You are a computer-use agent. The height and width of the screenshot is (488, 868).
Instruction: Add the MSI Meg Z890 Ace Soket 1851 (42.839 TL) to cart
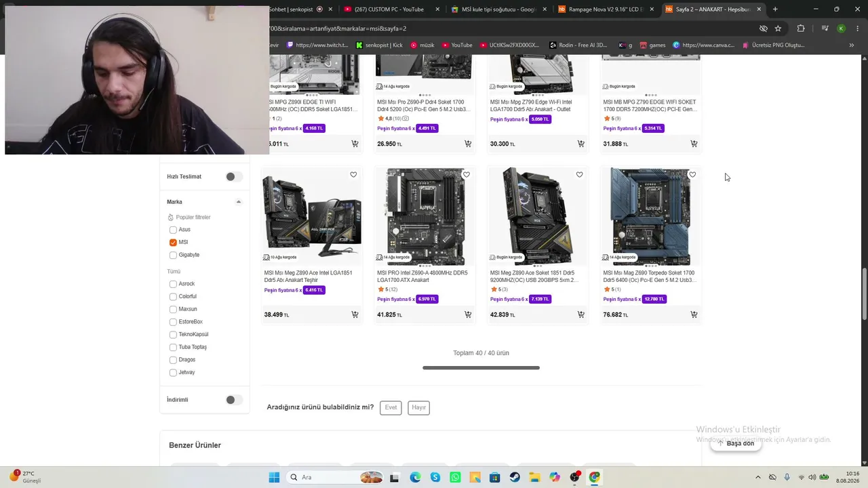coord(580,314)
